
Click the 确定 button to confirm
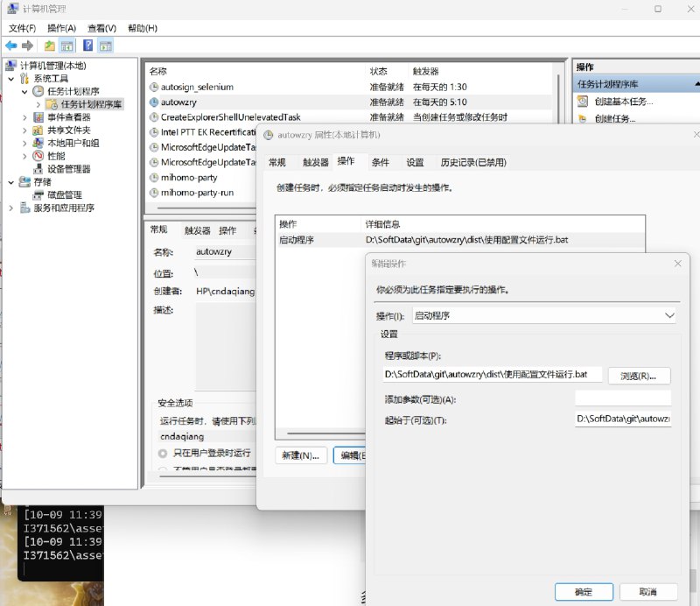point(582,592)
